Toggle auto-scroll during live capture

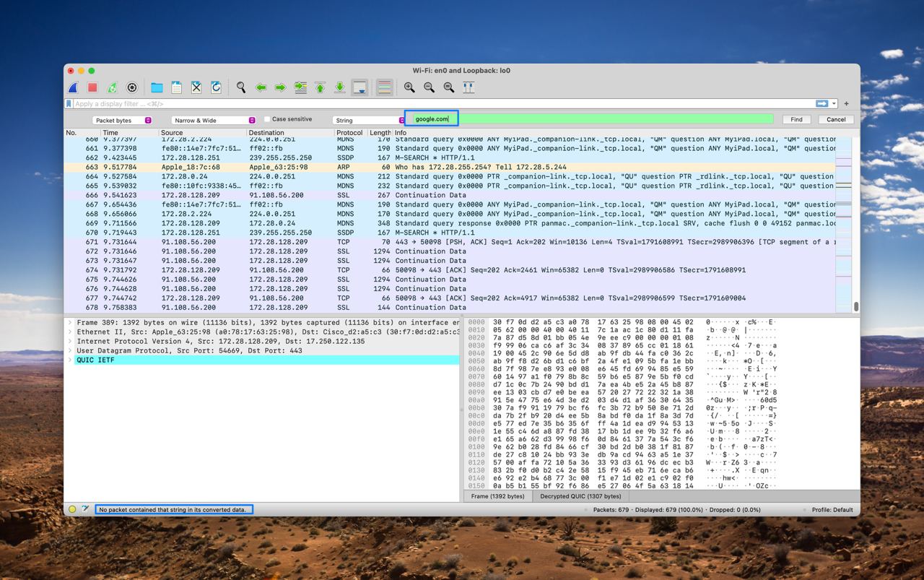(359, 87)
